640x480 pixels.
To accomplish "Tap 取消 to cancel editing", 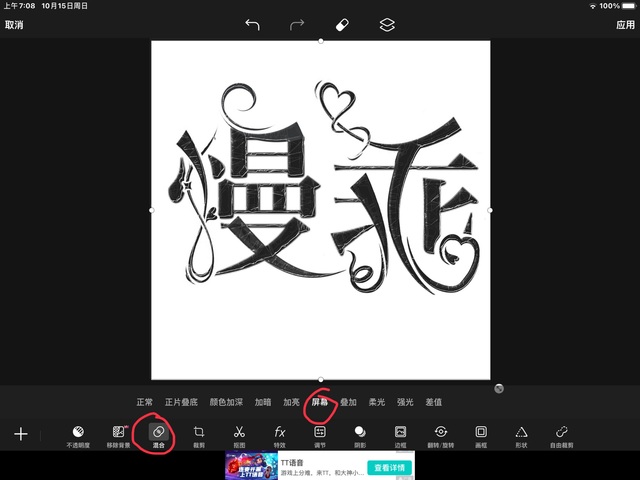I will (14, 25).
